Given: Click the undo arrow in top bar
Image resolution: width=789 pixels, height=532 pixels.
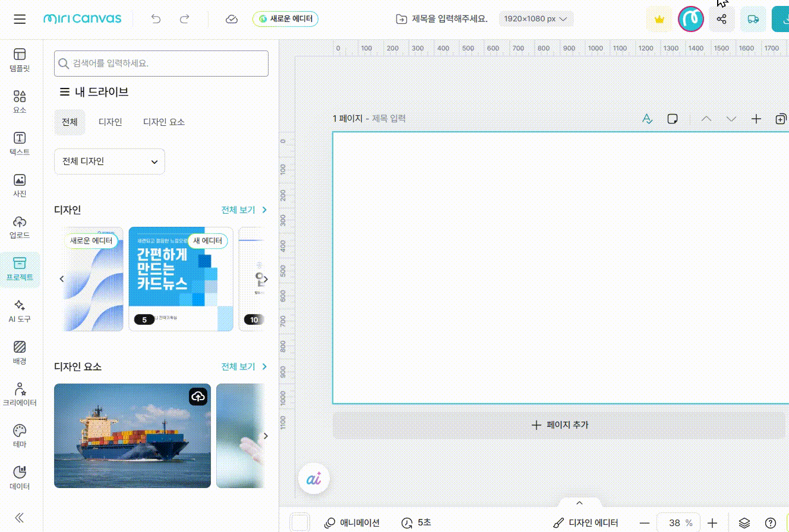Looking at the screenshot, I should coord(156,19).
